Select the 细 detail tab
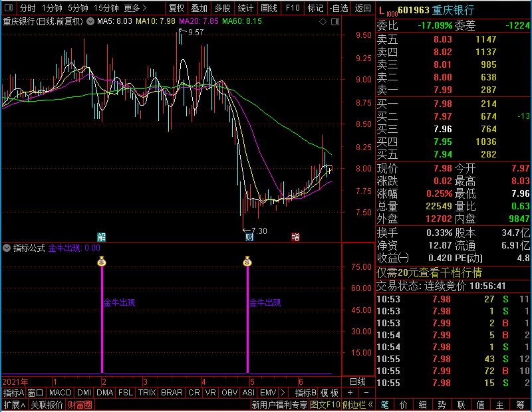This screenshot has width=532, height=412. pyautogui.click(x=422, y=405)
